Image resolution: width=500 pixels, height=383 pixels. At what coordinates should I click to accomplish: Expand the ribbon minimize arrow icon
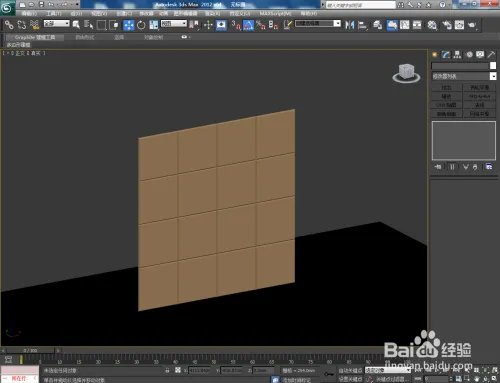[x=185, y=37]
